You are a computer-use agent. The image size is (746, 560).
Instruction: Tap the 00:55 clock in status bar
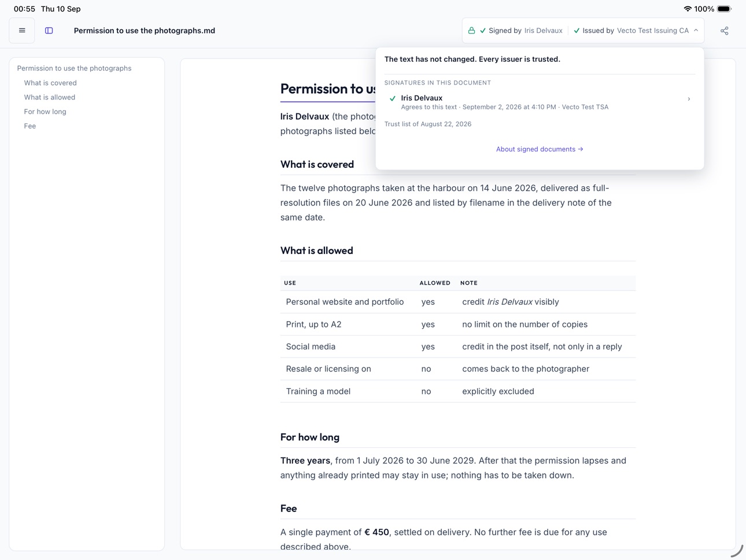pyautogui.click(x=24, y=9)
